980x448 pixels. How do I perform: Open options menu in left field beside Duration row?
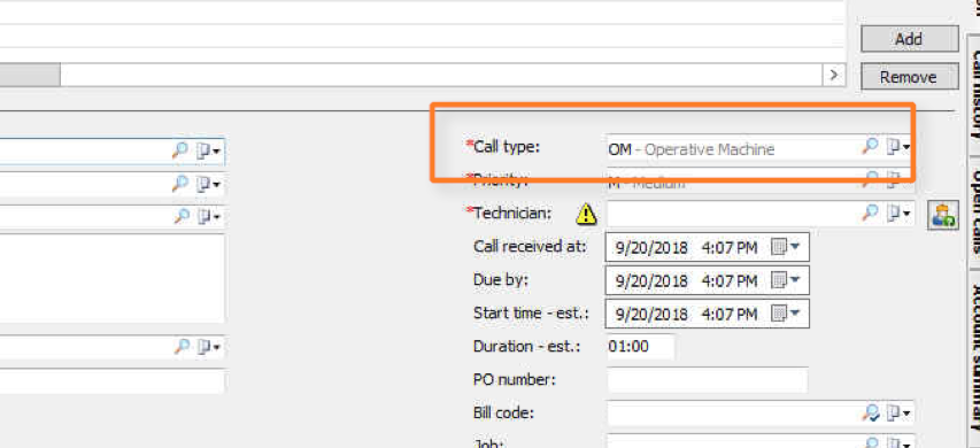point(210,347)
